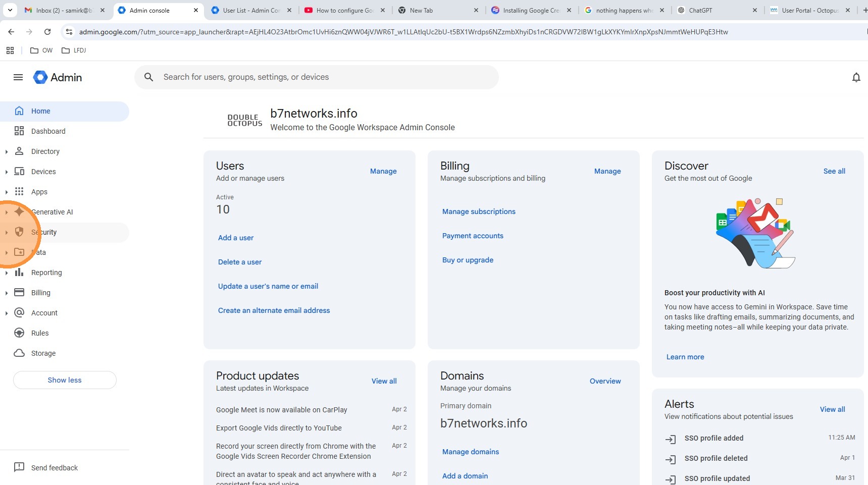Click the Storage cloud icon
This screenshot has width=868, height=485.
[19, 353]
